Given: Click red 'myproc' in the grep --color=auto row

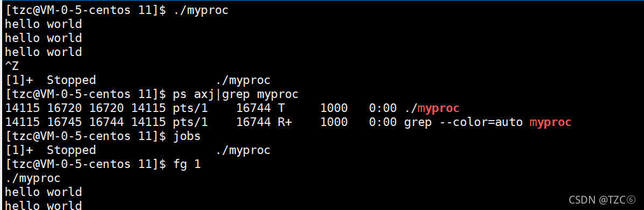Looking at the screenshot, I should (550, 122).
